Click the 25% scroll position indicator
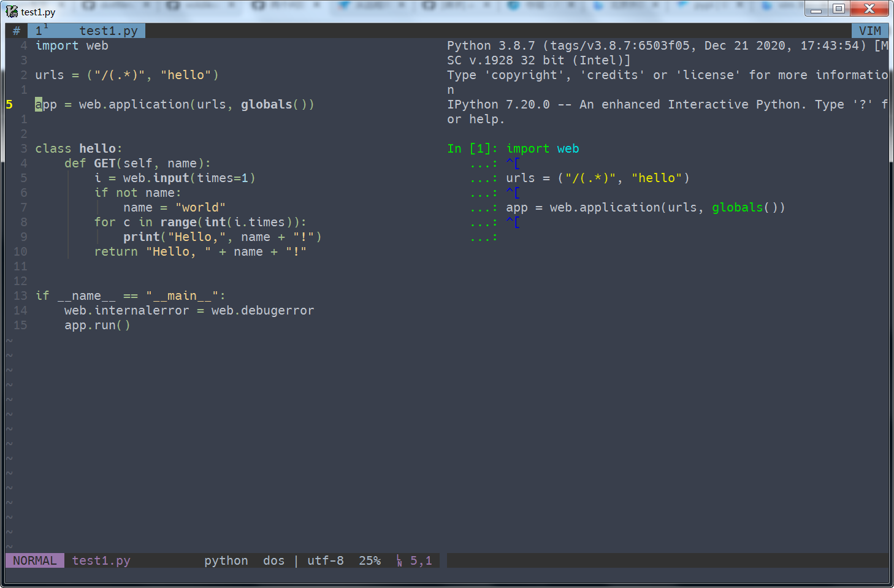The image size is (894, 588). point(370,560)
